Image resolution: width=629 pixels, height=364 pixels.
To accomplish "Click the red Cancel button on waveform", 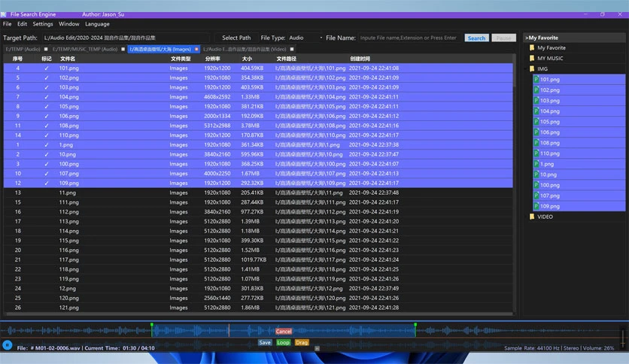I will [283, 331].
